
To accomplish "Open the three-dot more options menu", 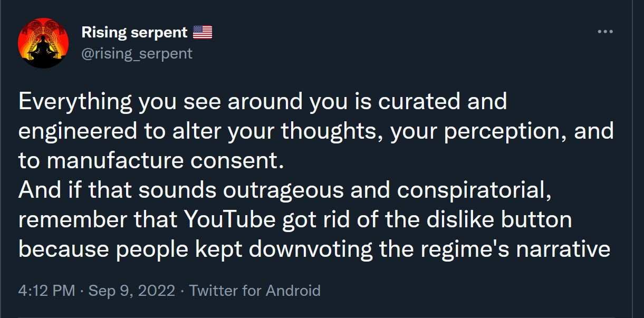I will click(604, 32).
